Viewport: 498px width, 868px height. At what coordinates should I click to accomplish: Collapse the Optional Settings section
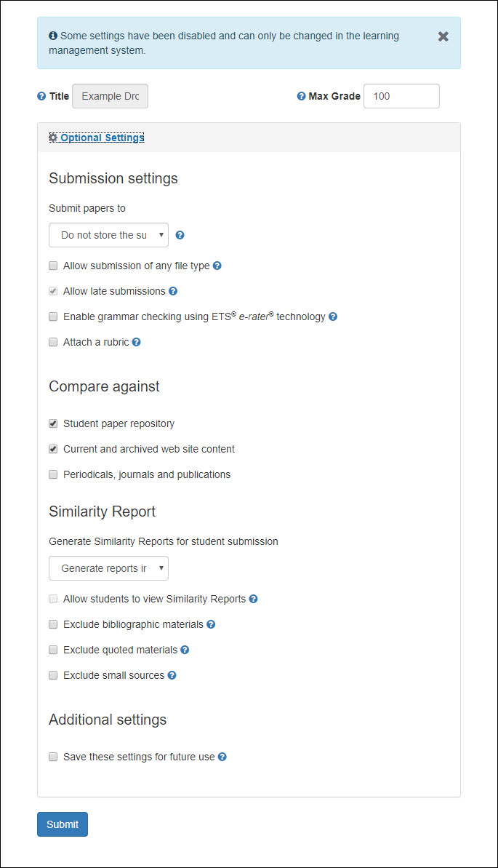click(x=101, y=137)
